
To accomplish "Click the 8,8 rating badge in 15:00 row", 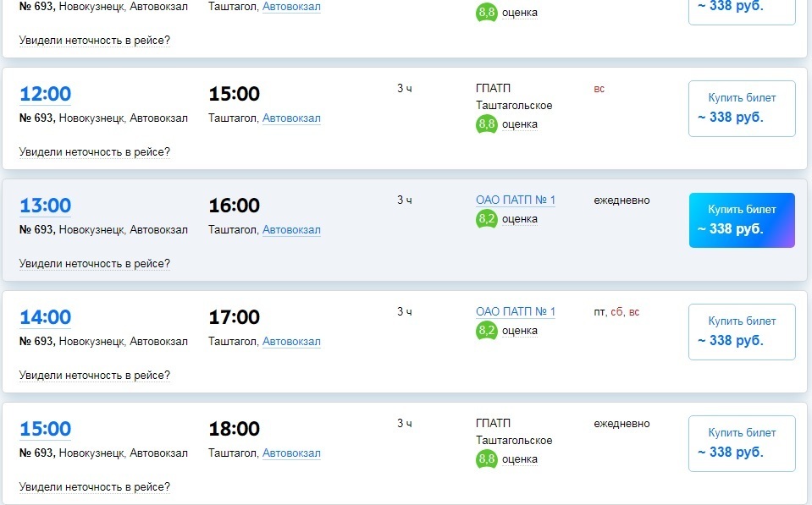I will (x=487, y=459).
